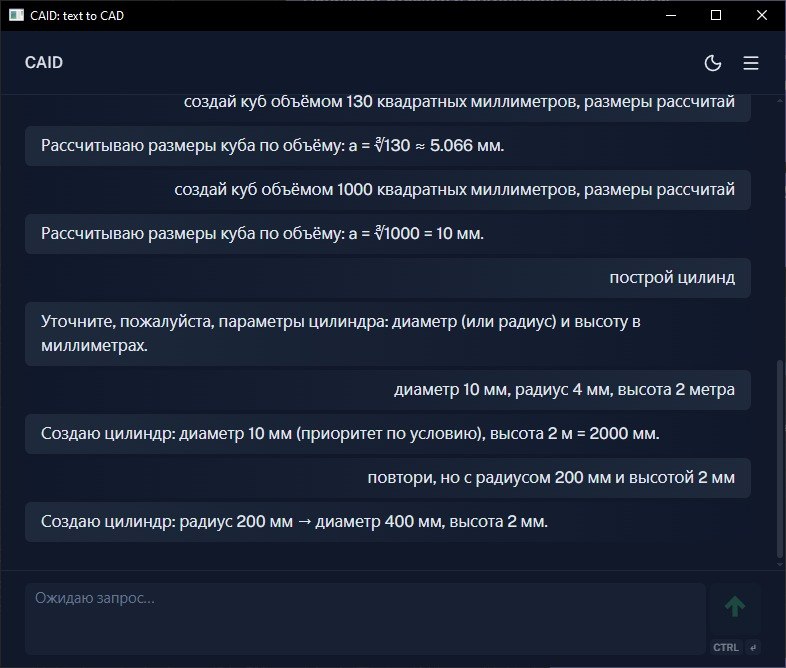This screenshot has height=668, width=786.
Task: Open the hamburger menu
Action: click(750, 63)
